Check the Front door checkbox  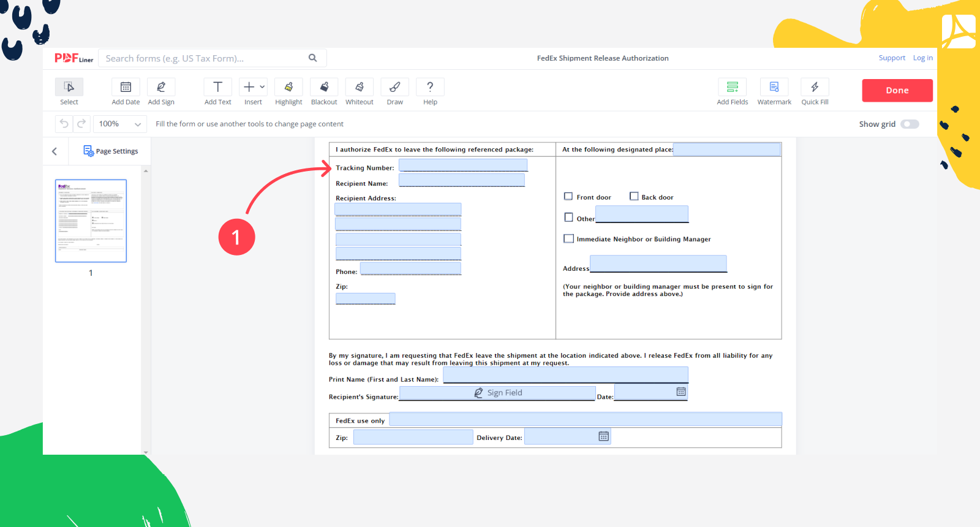[568, 197]
